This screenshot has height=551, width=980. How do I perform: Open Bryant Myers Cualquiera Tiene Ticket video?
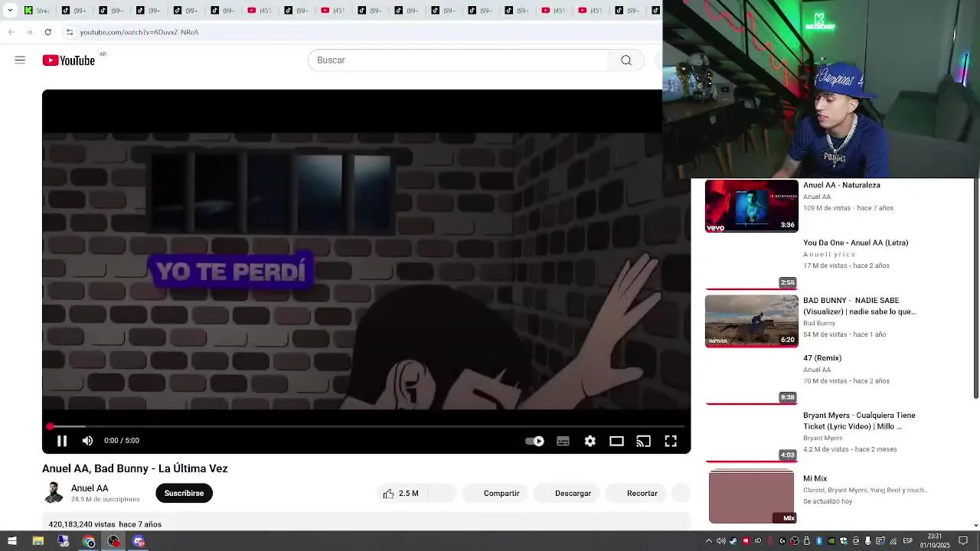(859, 421)
